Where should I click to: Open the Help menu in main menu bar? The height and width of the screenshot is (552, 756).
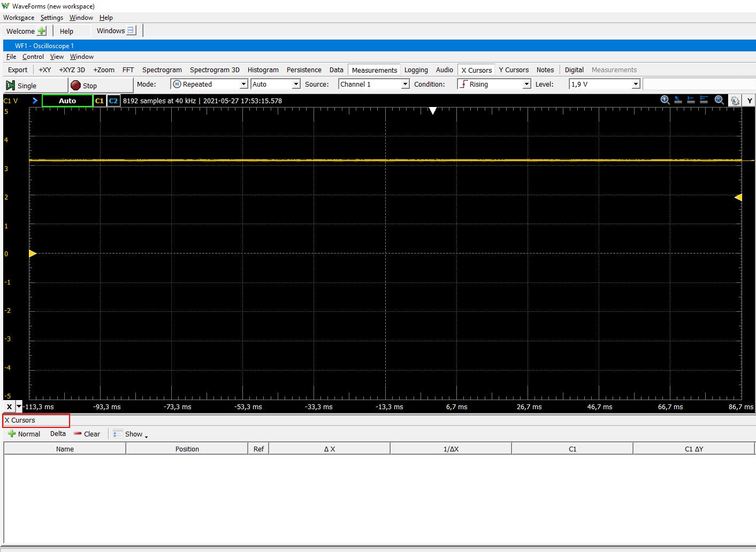click(106, 18)
